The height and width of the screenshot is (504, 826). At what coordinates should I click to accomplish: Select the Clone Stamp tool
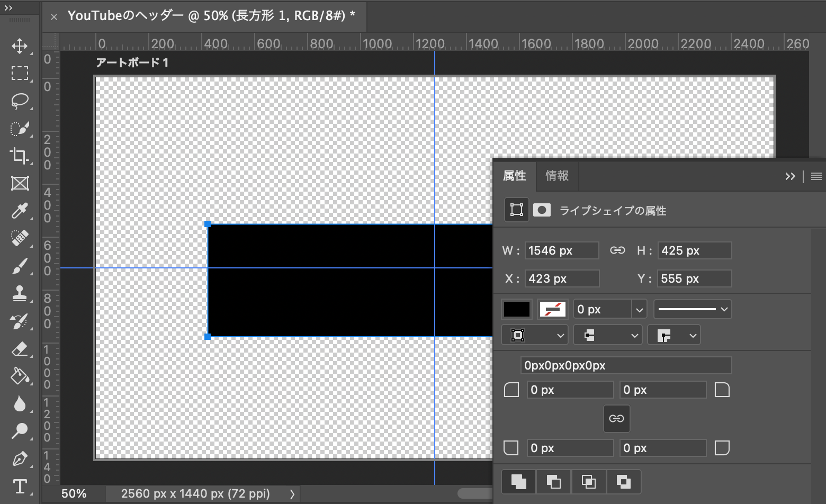pyautogui.click(x=20, y=294)
